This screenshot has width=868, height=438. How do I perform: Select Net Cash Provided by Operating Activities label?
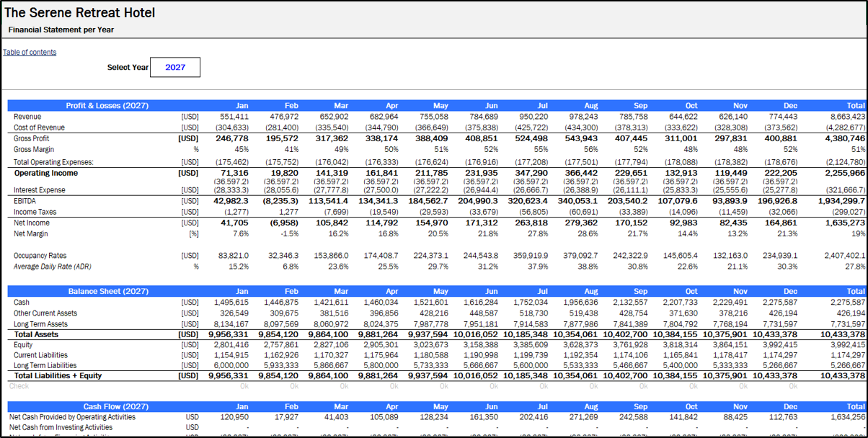click(72, 417)
